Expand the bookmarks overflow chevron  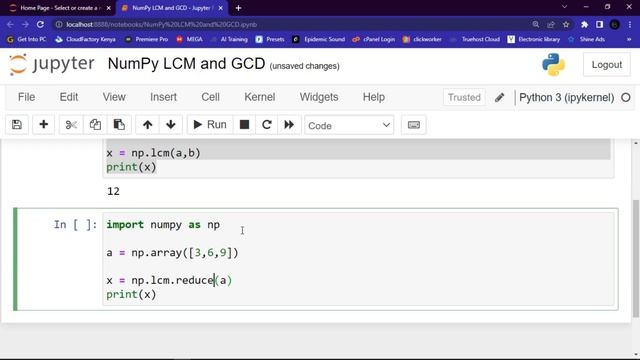tap(629, 39)
